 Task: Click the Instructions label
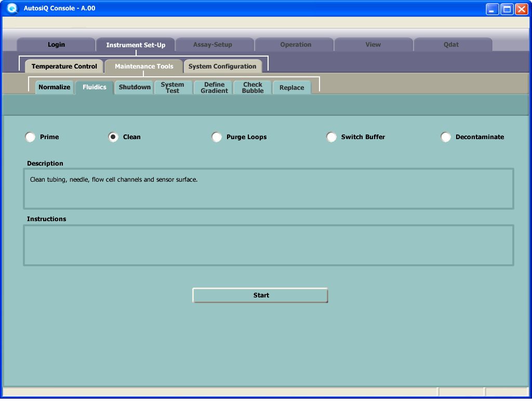[46, 219]
